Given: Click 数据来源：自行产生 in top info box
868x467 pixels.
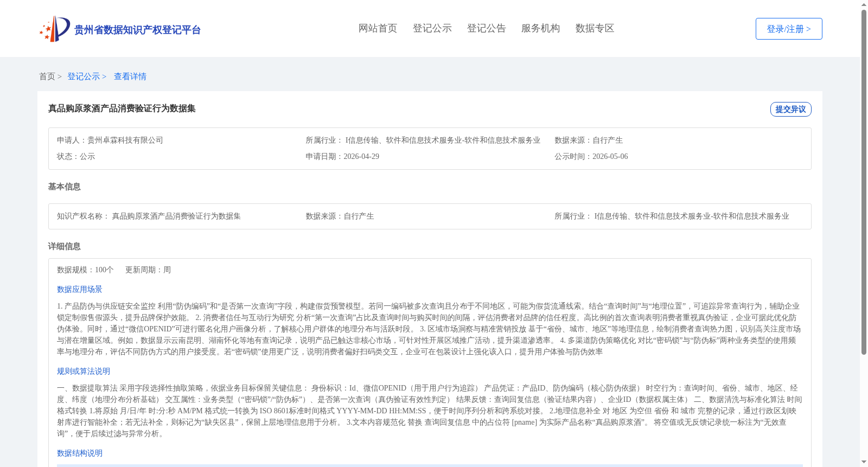Looking at the screenshot, I should 589,140.
